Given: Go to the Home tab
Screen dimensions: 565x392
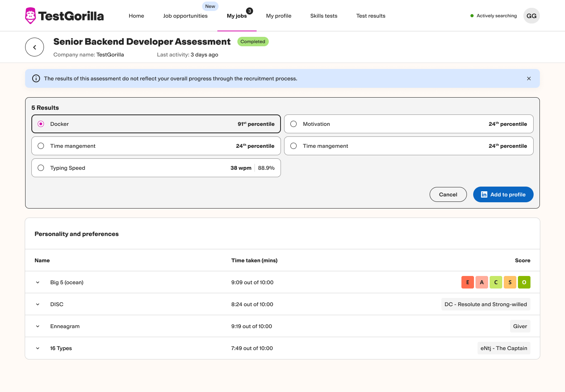Looking at the screenshot, I should point(137,16).
